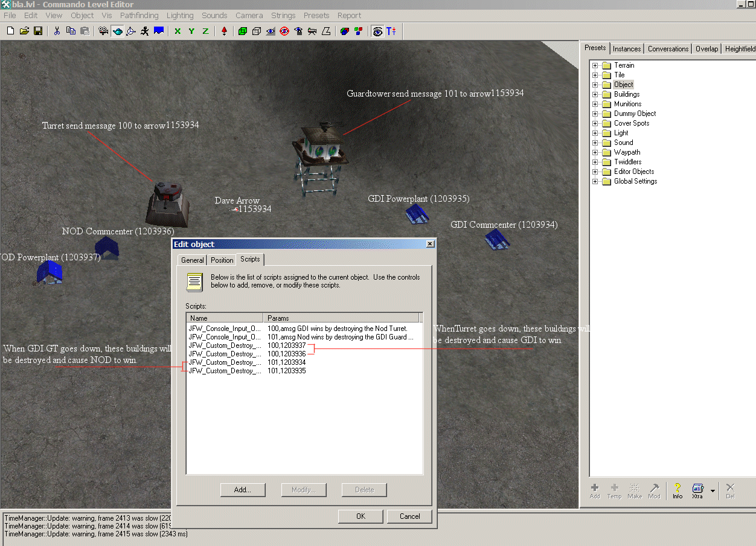Open the existing level folder icon
The width and height of the screenshot is (756, 546).
point(24,31)
